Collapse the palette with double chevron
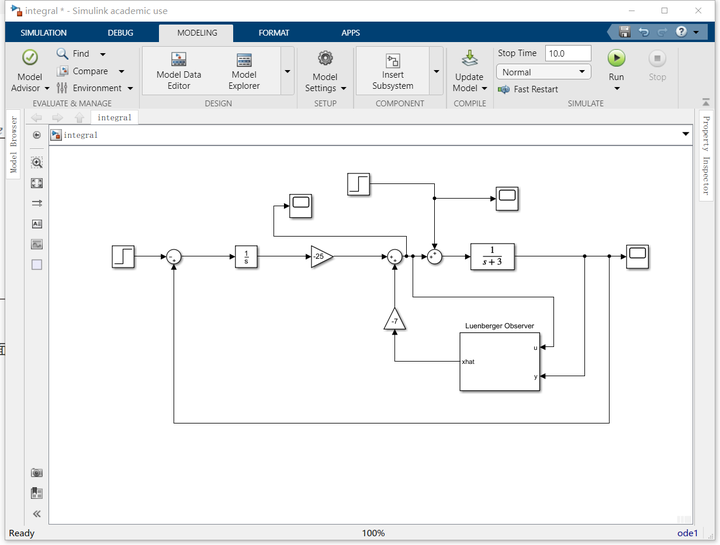The width and height of the screenshot is (720, 545). pyautogui.click(x=37, y=514)
